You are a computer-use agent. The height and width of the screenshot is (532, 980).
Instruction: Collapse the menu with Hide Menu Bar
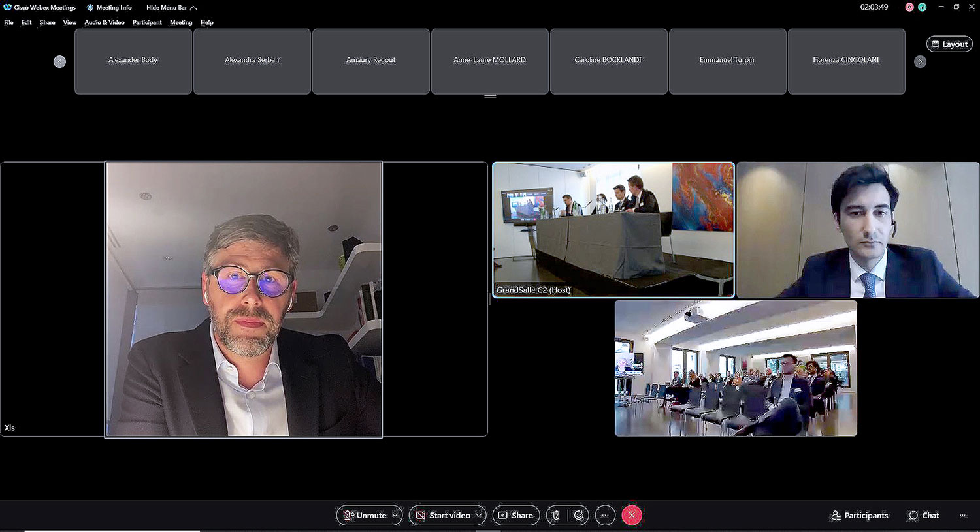(x=171, y=8)
